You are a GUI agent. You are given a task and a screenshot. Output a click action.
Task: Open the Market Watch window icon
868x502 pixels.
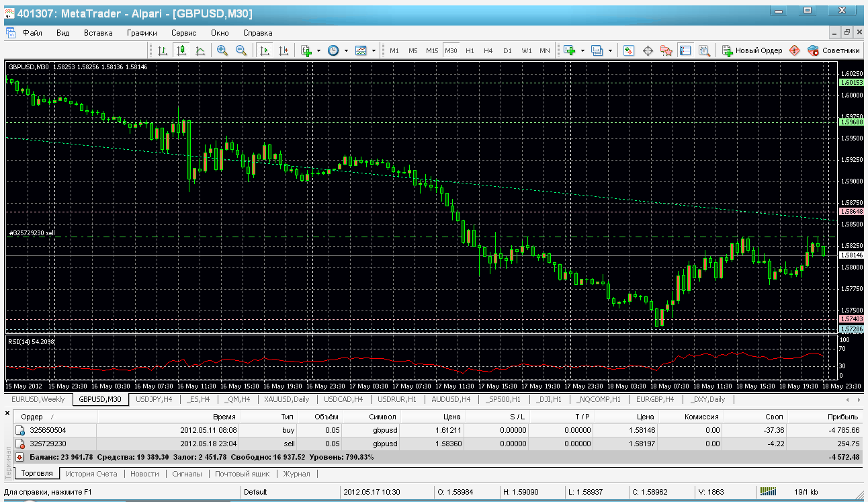pyautogui.click(x=629, y=50)
